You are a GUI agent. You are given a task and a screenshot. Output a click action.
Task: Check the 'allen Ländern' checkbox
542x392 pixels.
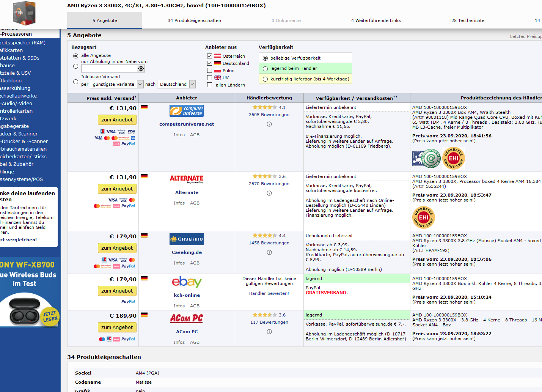coord(209,85)
